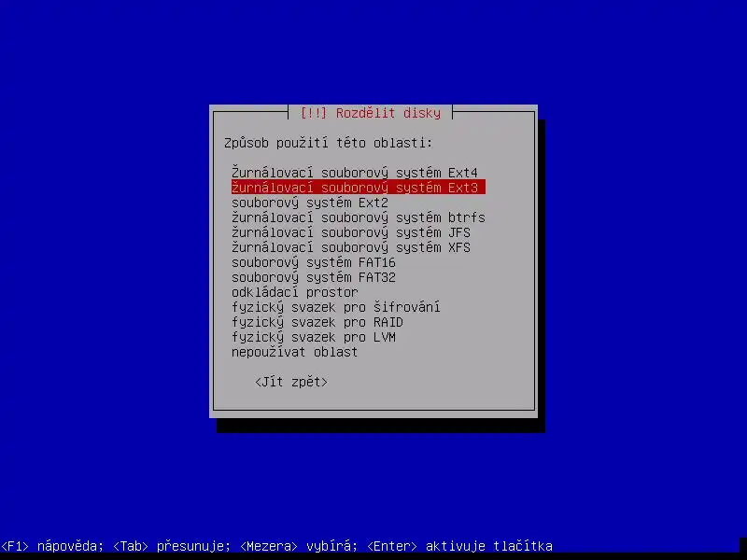Choose the JFS journaling file system
Screen dimensions: 747x560
point(351,232)
